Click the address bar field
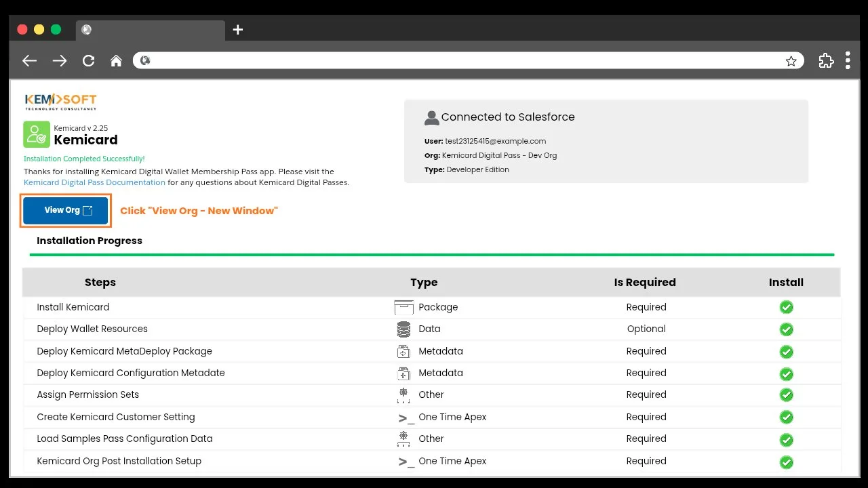Screen dimensions: 868x488 [x=468, y=61]
